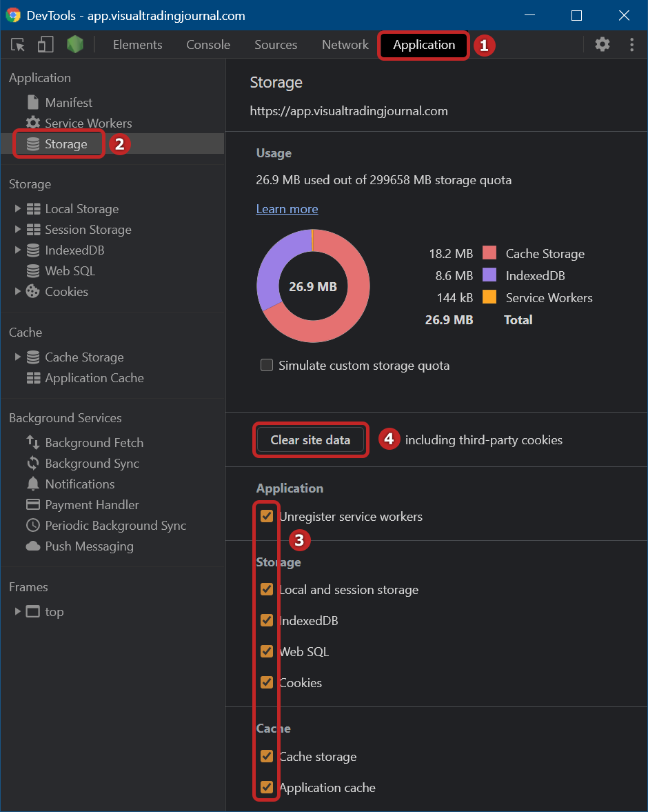Open the Learn more link
The height and width of the screenshot is (812, 648).
point(287,209)
